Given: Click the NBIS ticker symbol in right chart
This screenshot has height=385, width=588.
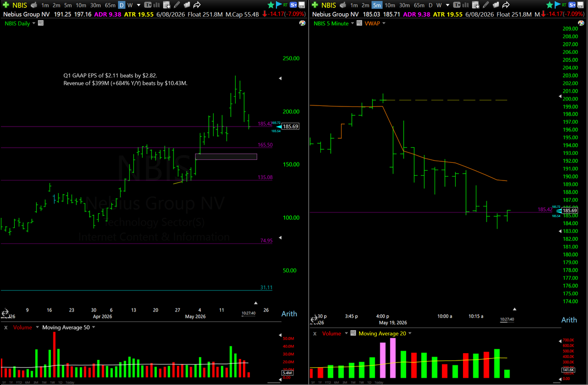Looking at the screenshot, I should [328, 4].
